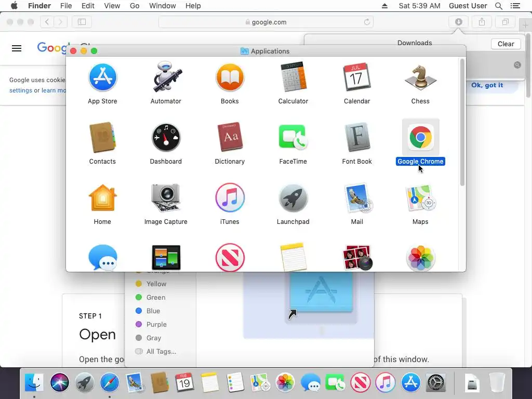
Task: Select the Calendar app in Applications window
Action: [x=356, y=77]
